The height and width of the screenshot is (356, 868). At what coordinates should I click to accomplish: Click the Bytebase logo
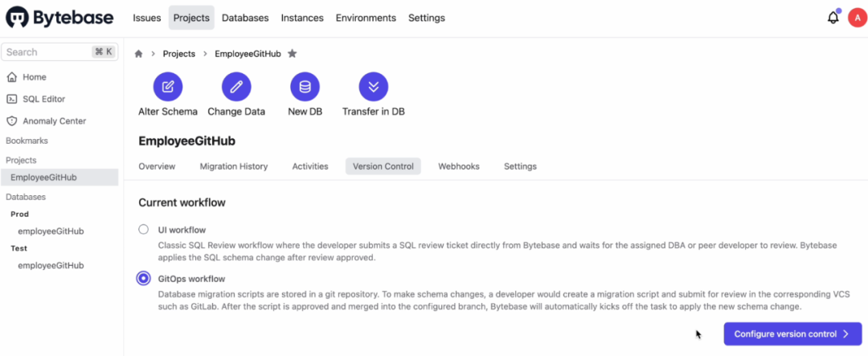coord(61,18)
